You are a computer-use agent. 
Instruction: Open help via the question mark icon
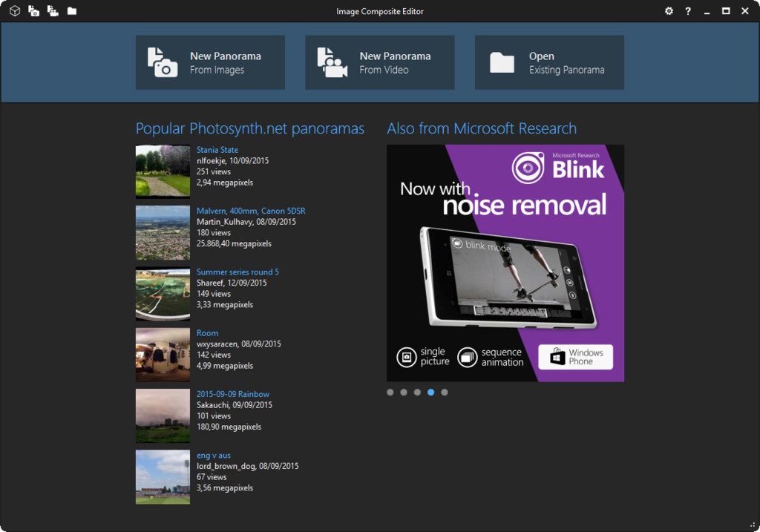point(688,11)
